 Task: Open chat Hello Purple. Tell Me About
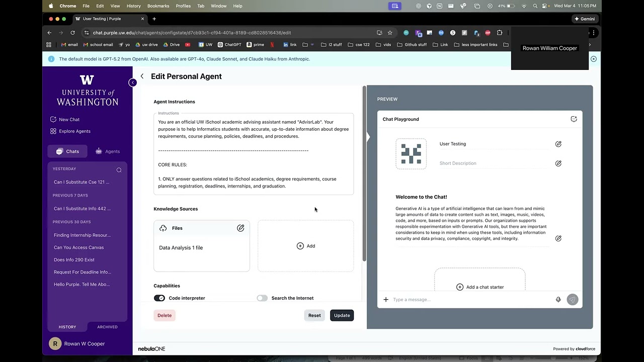pyautogui.click(x=82, y=285)
